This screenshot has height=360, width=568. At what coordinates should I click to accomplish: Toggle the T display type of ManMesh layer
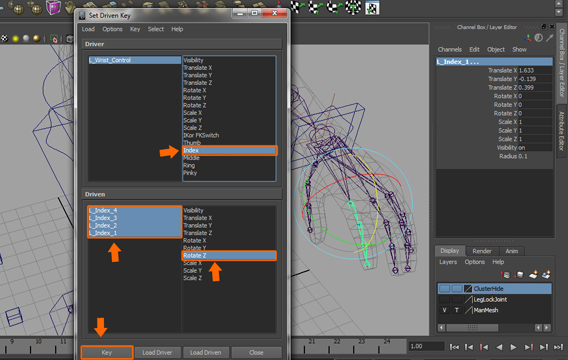(457, 310)
